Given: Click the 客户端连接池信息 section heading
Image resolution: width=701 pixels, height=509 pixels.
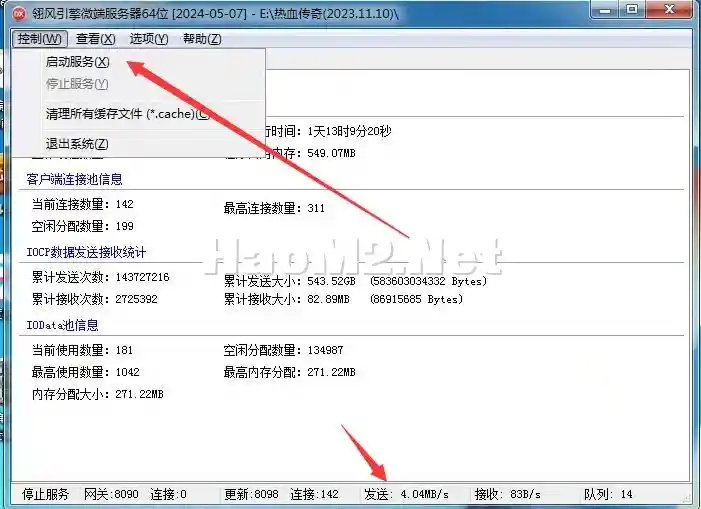Looking at the screenshot, I should (74, 179).
